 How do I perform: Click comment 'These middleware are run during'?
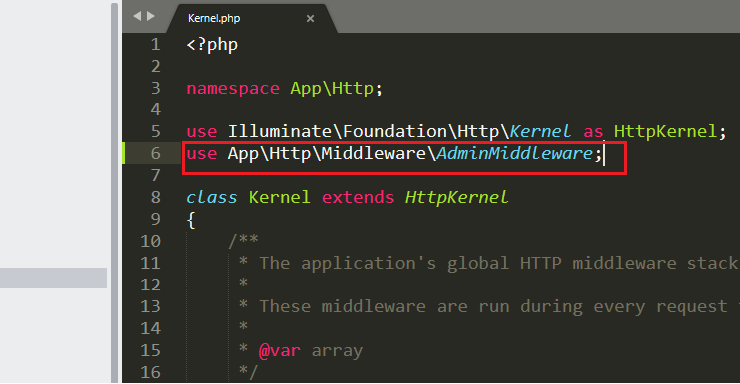422,307
